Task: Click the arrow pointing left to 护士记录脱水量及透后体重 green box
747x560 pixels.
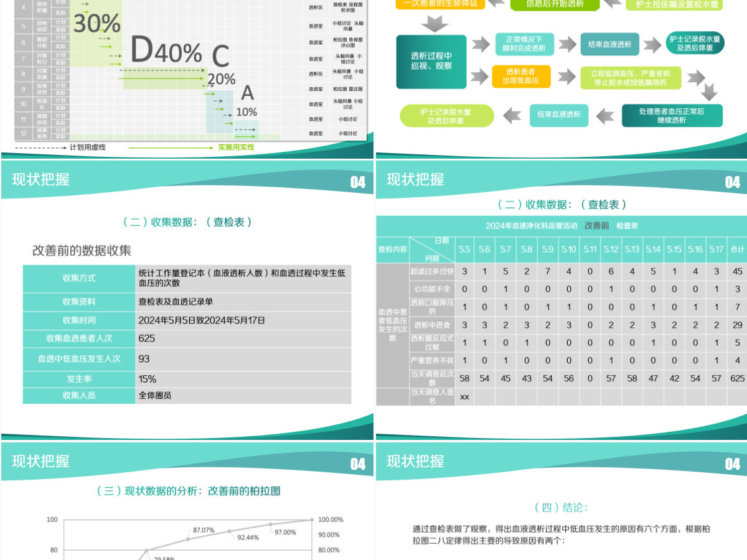Action: (x=512, y=115)
